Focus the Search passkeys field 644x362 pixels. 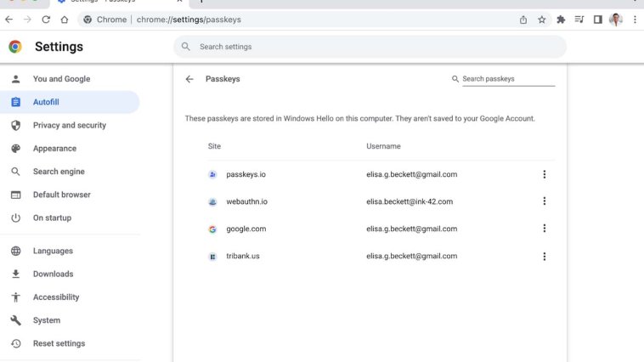point(508,78)
